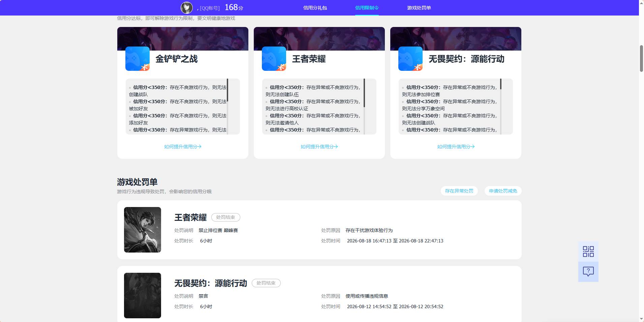Click the 信用分达标 description line
The image size is (644, 322).
[x=176, y=18]
